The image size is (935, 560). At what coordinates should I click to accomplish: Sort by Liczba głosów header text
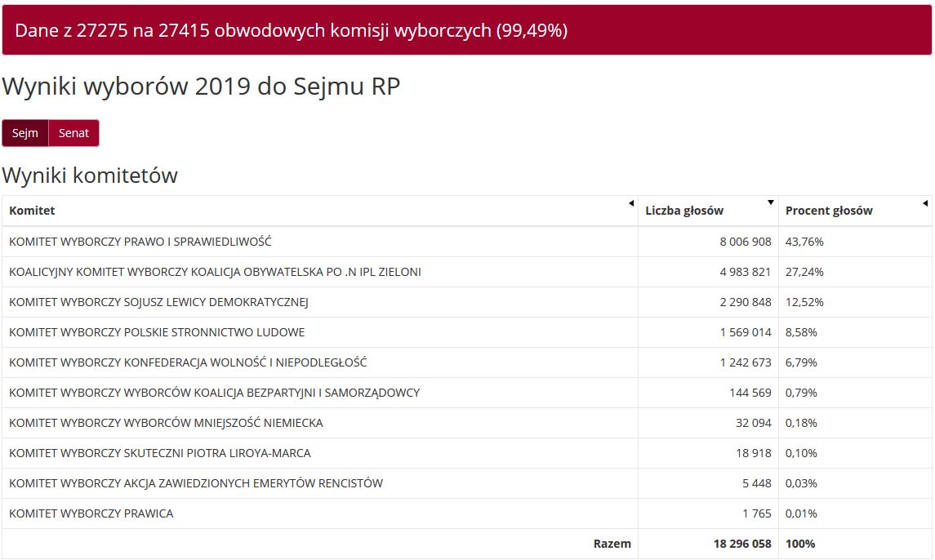coord(683,211)
